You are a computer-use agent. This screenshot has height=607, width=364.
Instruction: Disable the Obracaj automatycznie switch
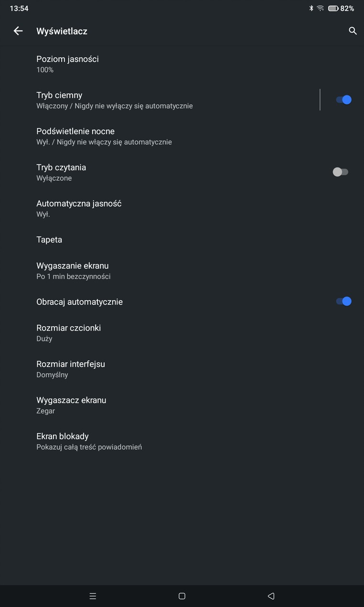(343, 301)
